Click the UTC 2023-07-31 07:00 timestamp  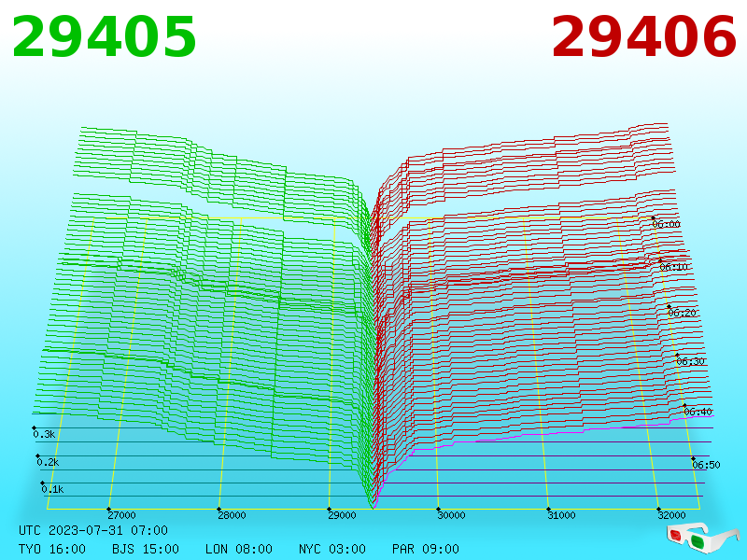[x=93, y=530]
